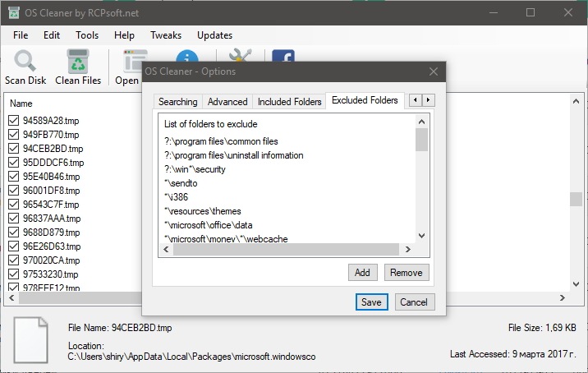Click the Clean Files recycle bin icon

coord(78,61)
